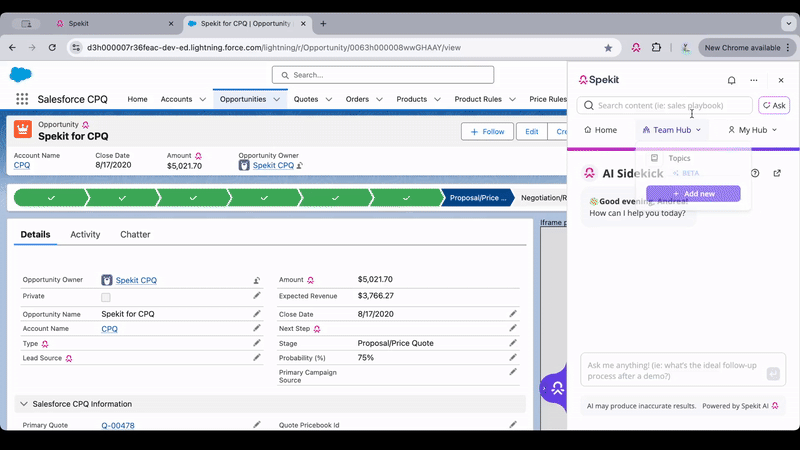Change opportunity owner icon in Details
This screenshot has height=450, width=800.
[x=257, y=280]
